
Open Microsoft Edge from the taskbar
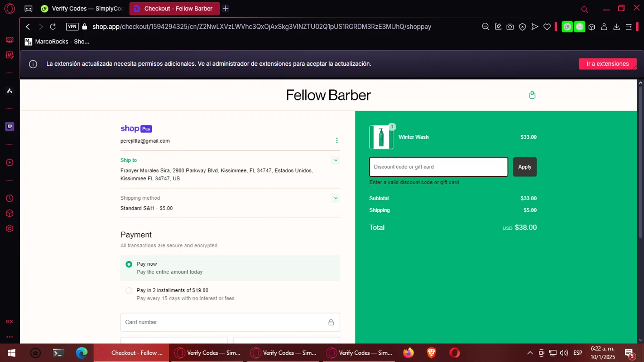pos(82,353)
